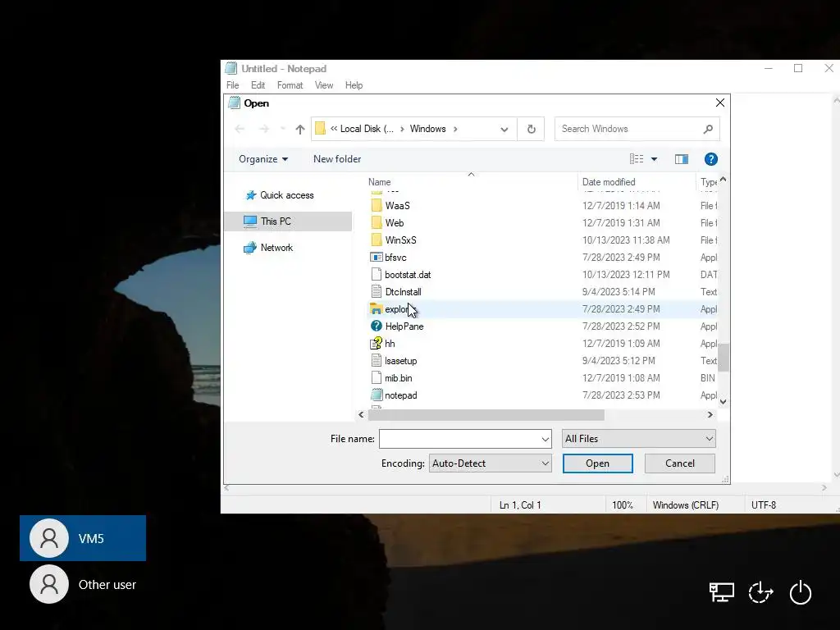Click the power icon on lock screen
840x630 pixels.
click(801, 592)
